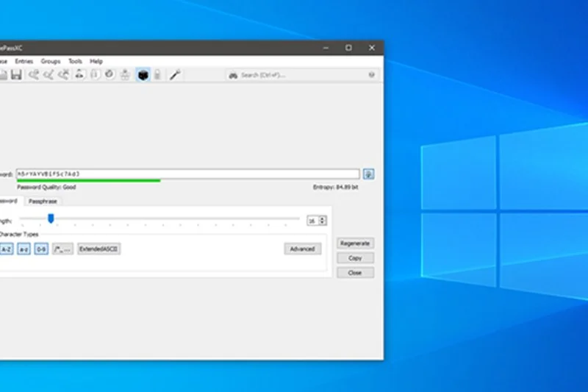Click the Add new entry key icon
The width and height of the screenshot is (588, 392).
click(x=34, y=75)
